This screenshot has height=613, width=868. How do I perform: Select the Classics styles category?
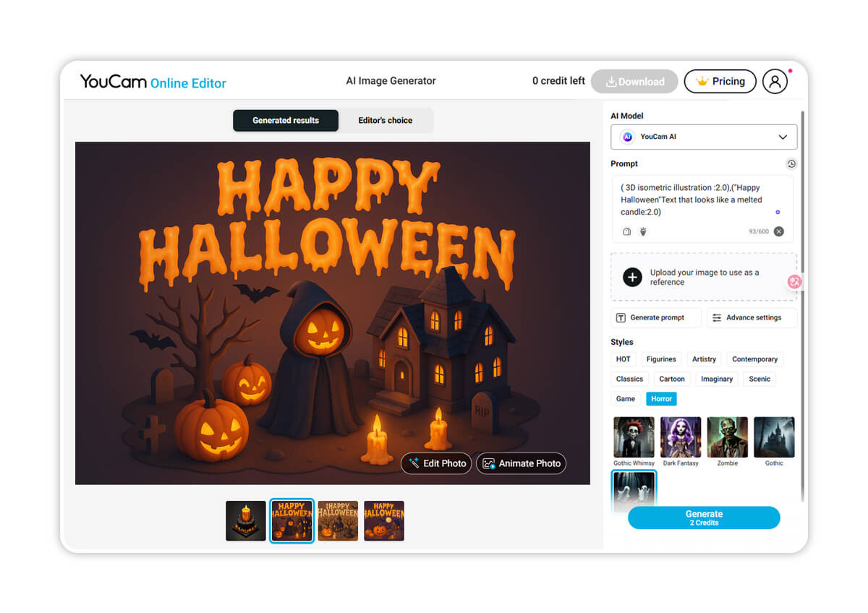click(x=629, y=379)
